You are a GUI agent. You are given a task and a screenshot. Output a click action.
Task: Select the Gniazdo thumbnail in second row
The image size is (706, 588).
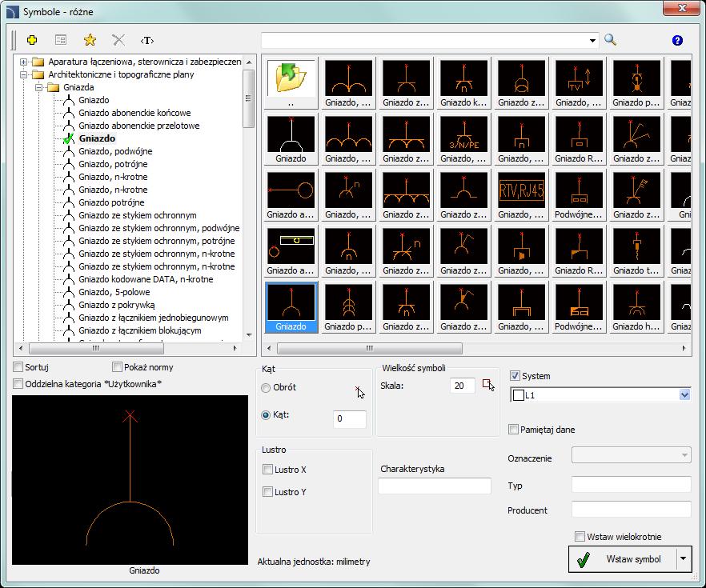pos(291,139)
